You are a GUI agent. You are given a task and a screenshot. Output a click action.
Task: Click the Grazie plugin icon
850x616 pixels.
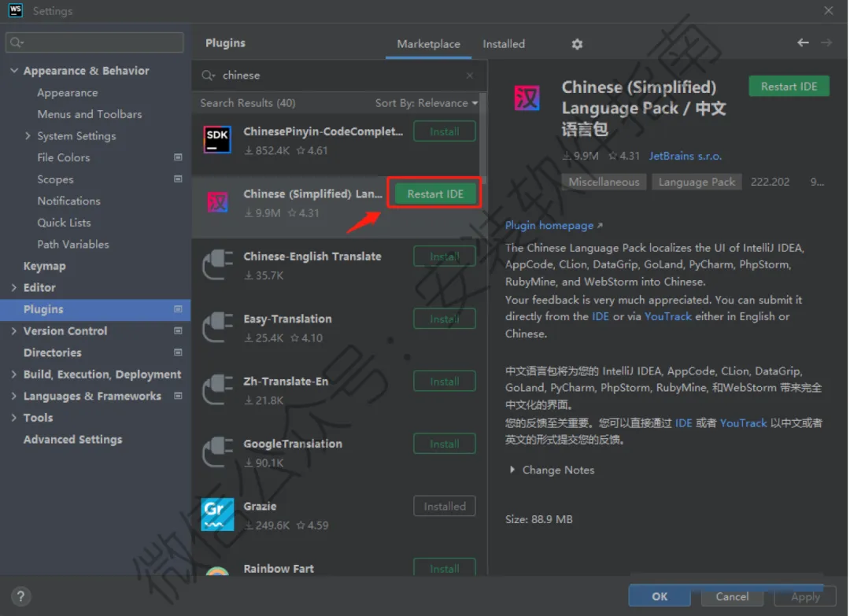click(x=217, y=515)
